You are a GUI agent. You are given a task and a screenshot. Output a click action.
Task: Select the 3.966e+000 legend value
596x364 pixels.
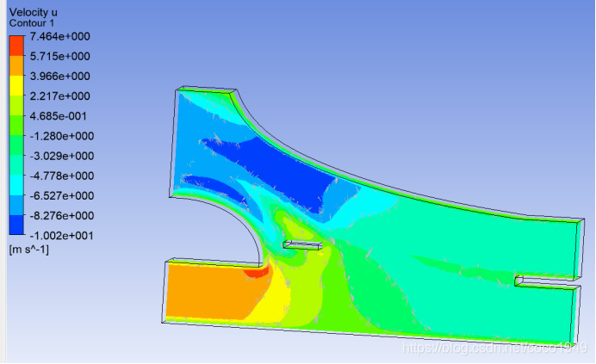(x=60, y=76)
